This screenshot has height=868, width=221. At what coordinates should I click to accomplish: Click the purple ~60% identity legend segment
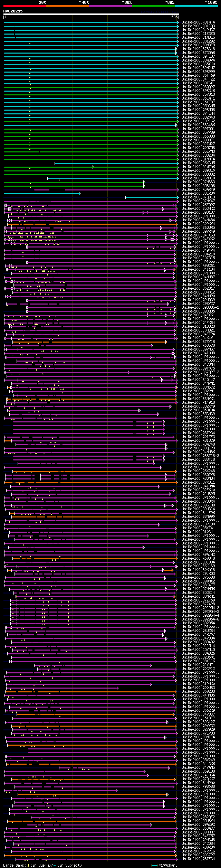(110, 6)
